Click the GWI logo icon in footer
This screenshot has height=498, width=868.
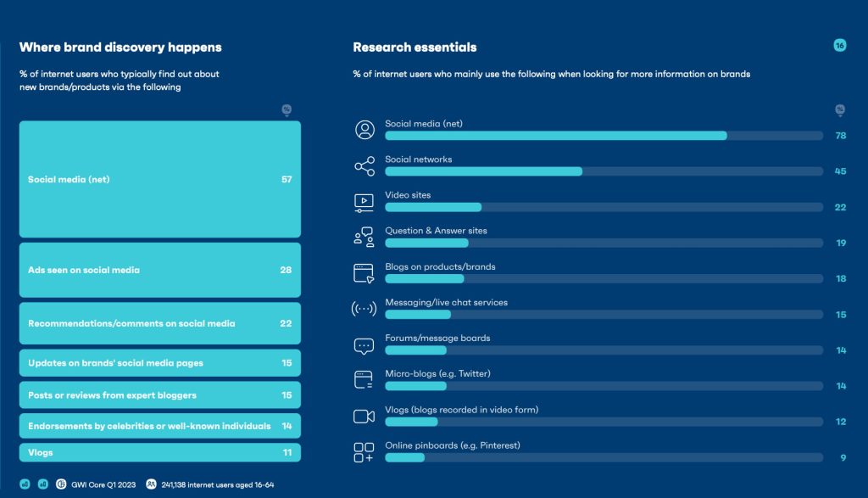(x=61, y=484)
